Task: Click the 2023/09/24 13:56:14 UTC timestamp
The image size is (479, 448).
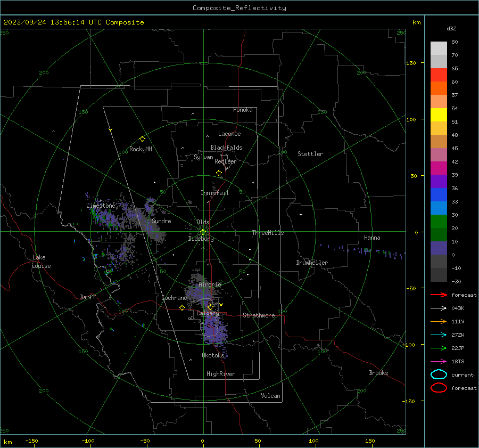Action: pos(74,22)
